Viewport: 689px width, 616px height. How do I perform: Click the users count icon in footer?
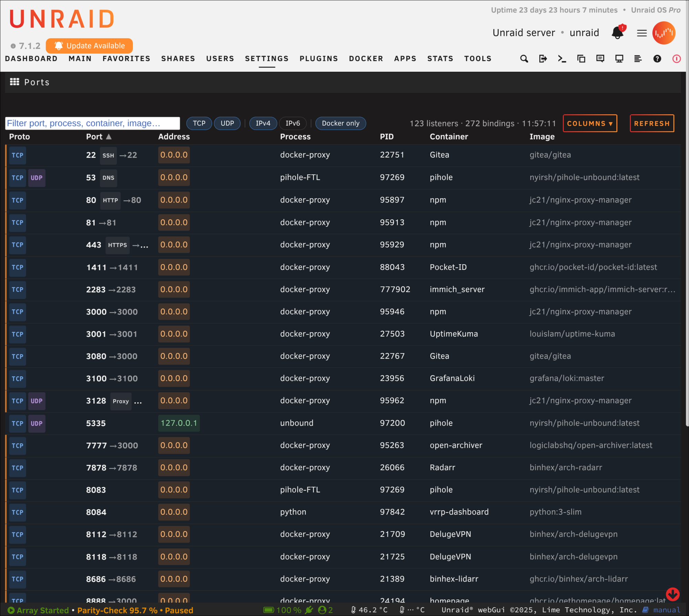pyautogui.click(x=322, y=610)
